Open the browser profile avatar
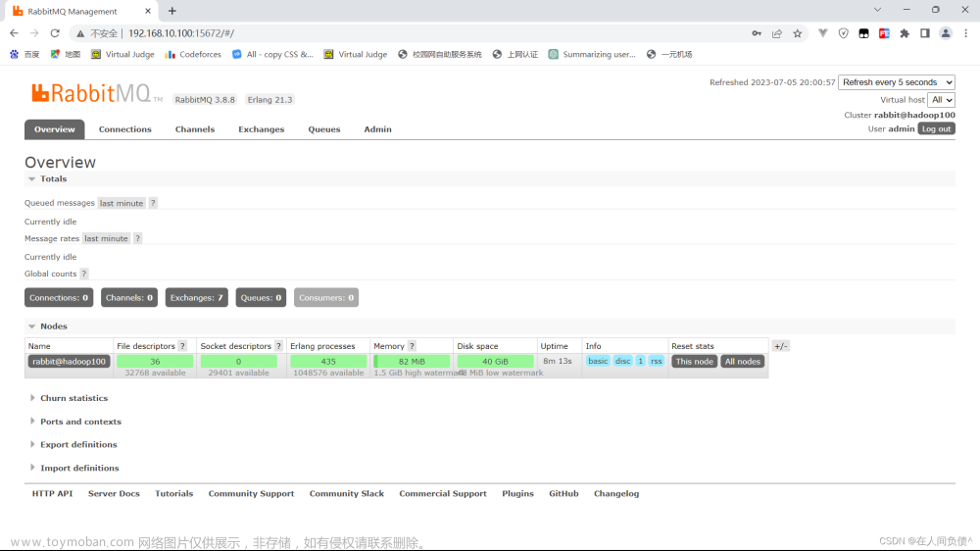Viewport: 980px width, 551px height. pos(946,33)
